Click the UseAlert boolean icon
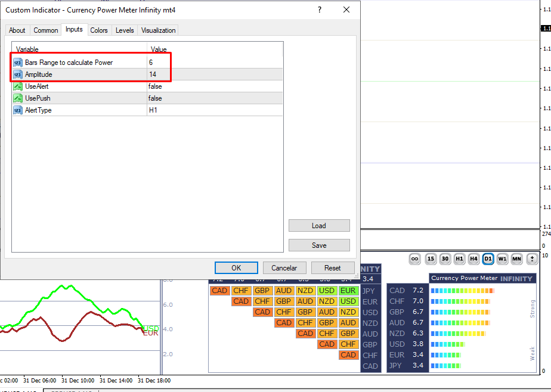Screen dimensions: 551x392 click(x=17, y=87)
